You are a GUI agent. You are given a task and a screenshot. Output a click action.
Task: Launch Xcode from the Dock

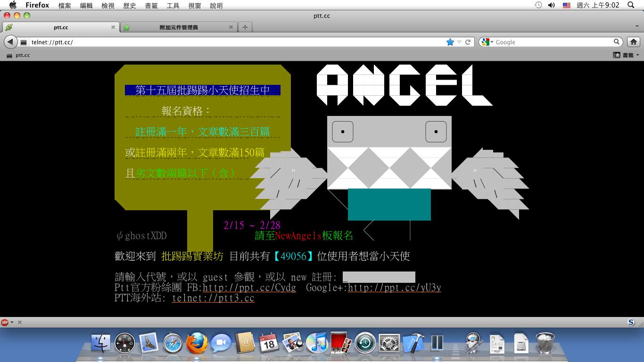413,343
